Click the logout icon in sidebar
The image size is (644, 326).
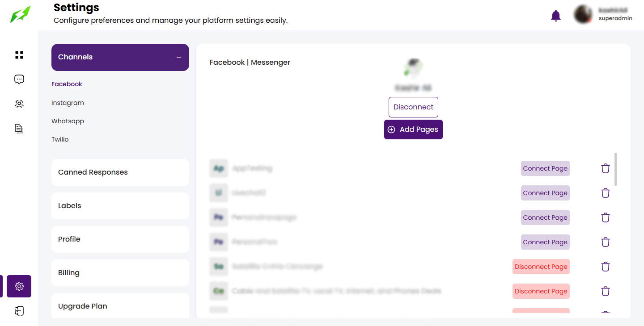tap(19, 311)
